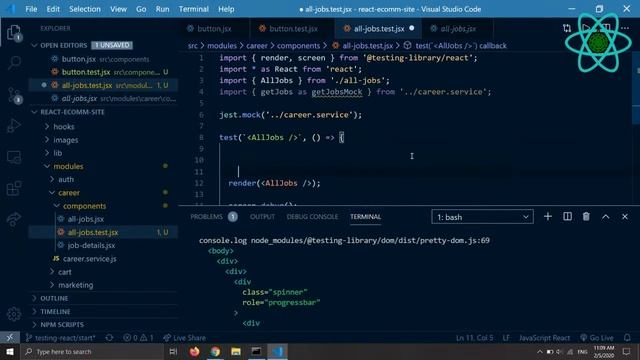This screenshot has width=640, height=360.
Task: Expand the Timeline section
Action: tap(104, 311)
